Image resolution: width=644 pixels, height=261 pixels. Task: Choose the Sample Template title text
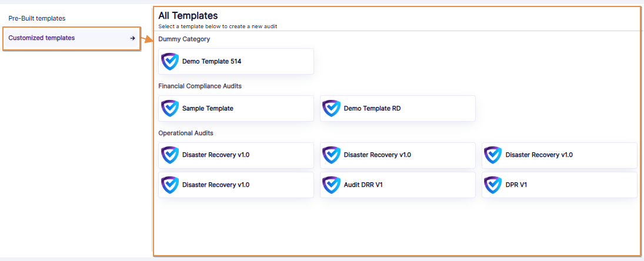tap(208, 108)
